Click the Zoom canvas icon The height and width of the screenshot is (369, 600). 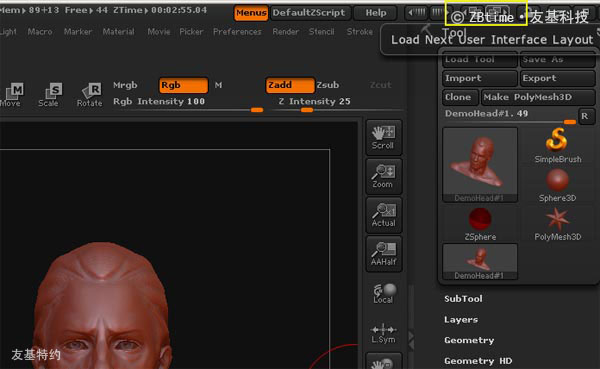(383, 176)
